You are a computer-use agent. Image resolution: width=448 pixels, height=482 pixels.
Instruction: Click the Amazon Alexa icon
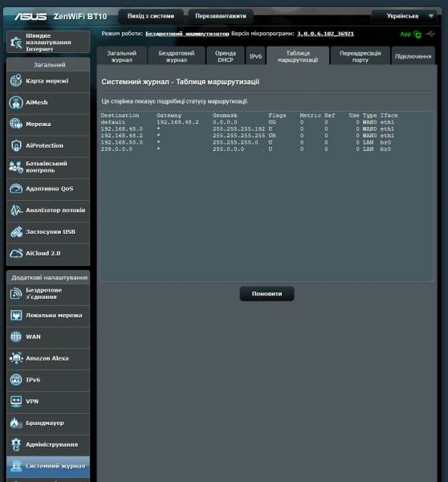coord(16,358)
